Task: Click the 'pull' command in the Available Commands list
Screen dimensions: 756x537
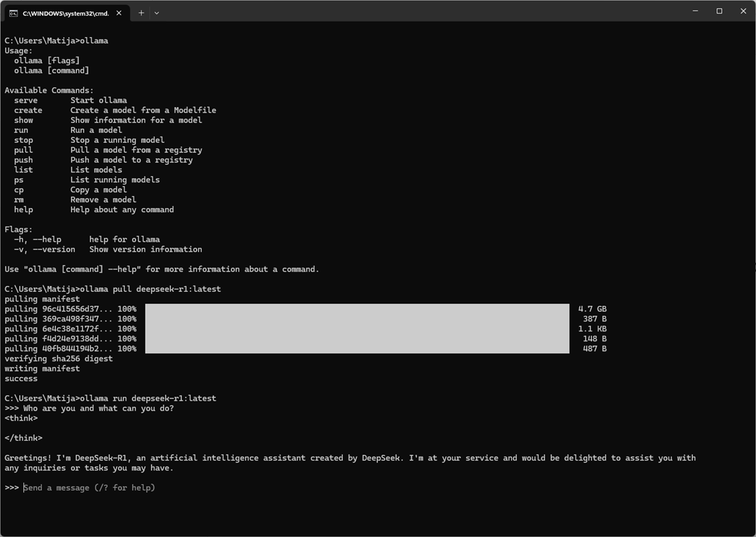Action: 23,150
